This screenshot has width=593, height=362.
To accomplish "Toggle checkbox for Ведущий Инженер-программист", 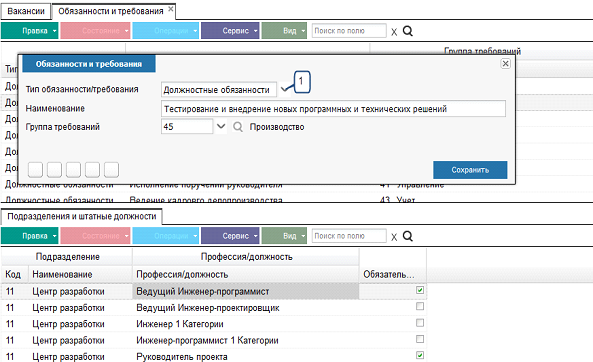I will (420, 290).
